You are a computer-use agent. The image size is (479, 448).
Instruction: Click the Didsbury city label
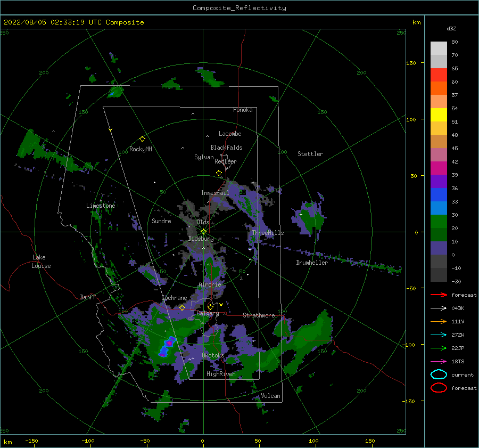pos(201,239)
